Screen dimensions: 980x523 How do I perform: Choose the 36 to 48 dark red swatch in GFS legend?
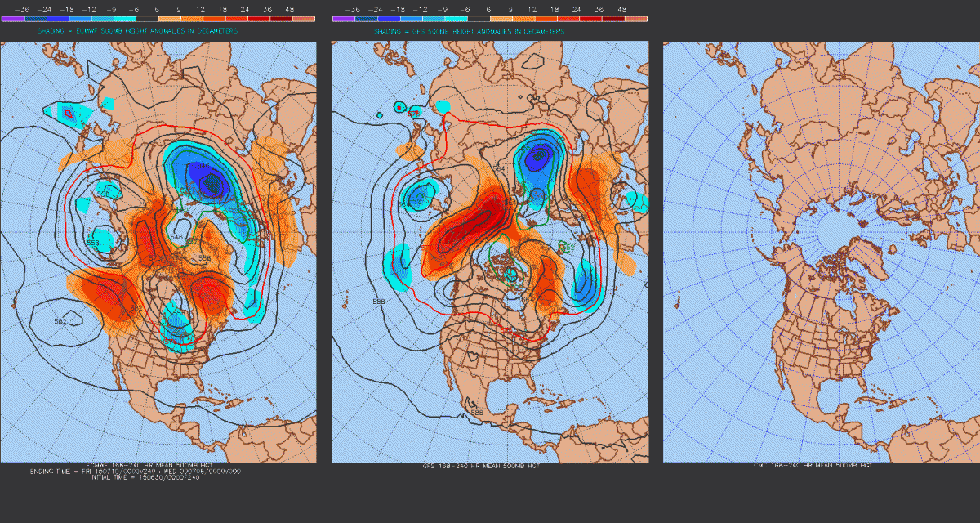point(613,19)
